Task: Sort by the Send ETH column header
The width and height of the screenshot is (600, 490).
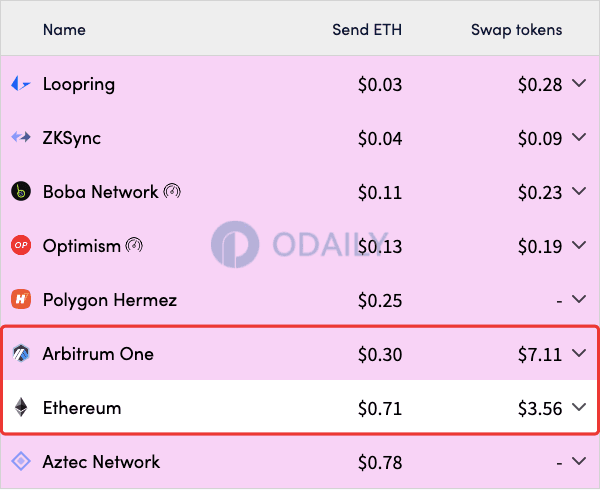Action: [x=367, y=29]
